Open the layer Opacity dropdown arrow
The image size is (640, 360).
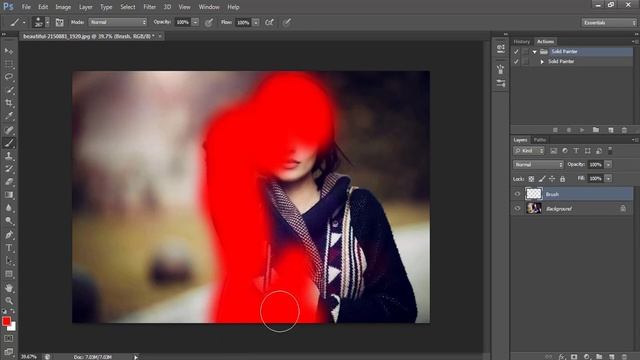point(608,164)
